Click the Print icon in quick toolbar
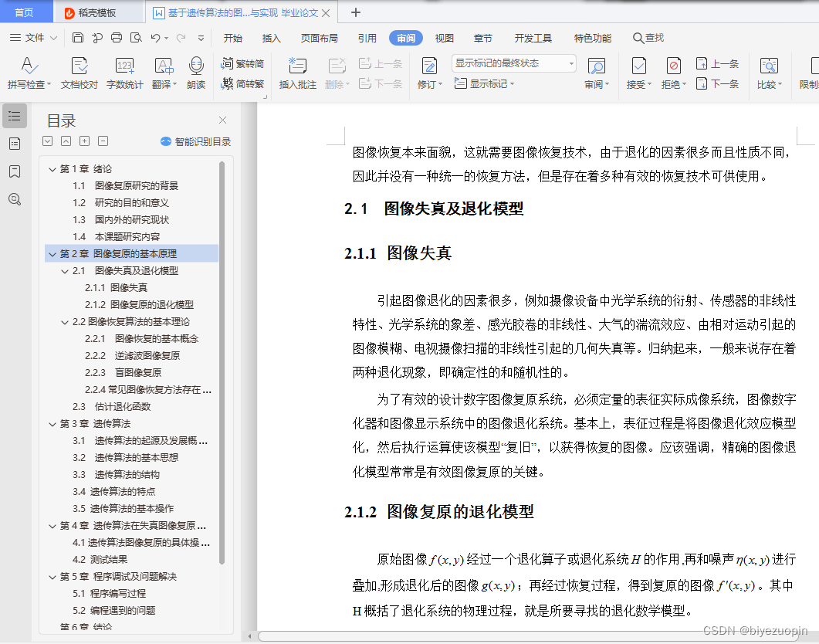Viewport: 819px width, 644px height. (x=117, y=38)
